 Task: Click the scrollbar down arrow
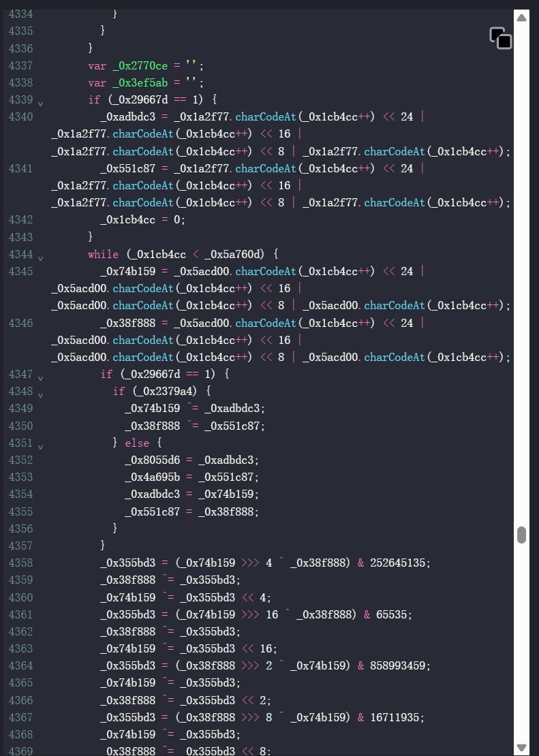(x=521, y=747)
